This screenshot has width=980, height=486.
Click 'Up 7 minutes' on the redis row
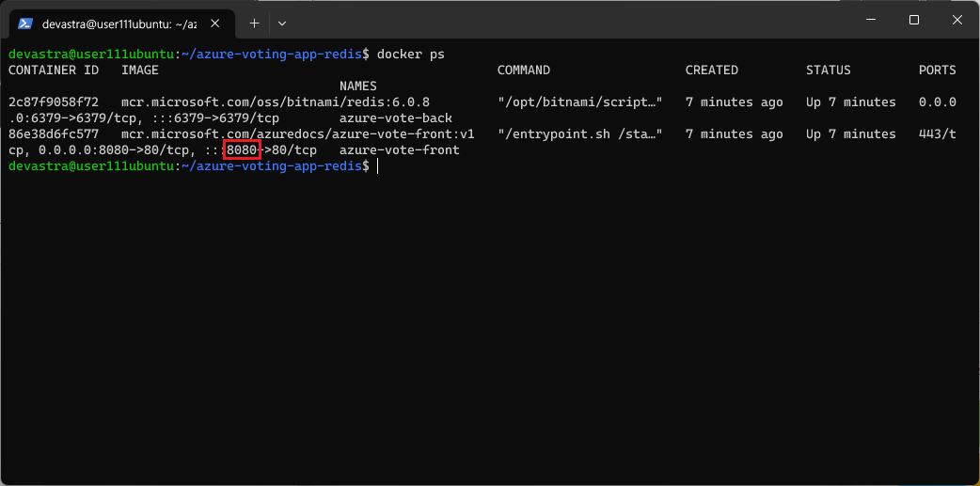tap(850, 102)
